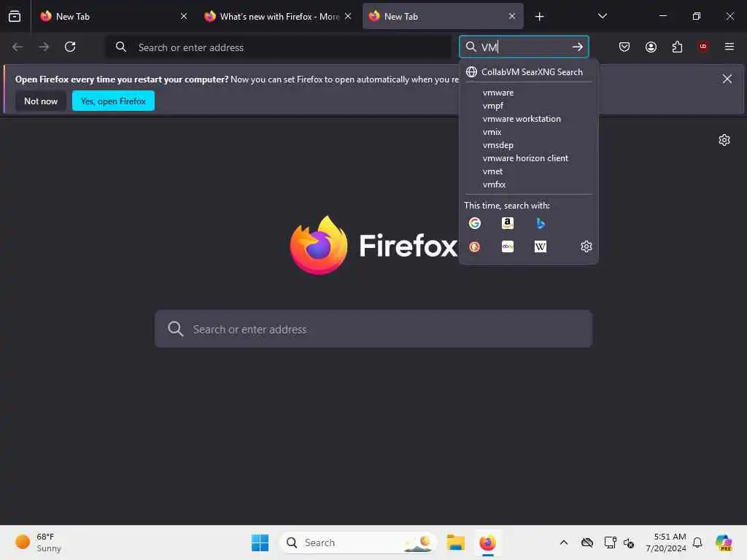The width and height of the screenshot is (747, 560).
Task: Open the Firefox View tab list icon
Action: click(15, 16)
